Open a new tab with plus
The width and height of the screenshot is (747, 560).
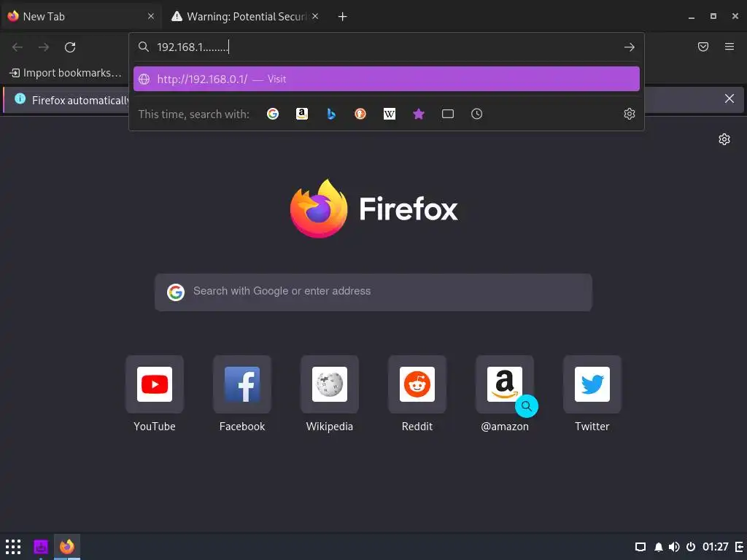(342, 17)
